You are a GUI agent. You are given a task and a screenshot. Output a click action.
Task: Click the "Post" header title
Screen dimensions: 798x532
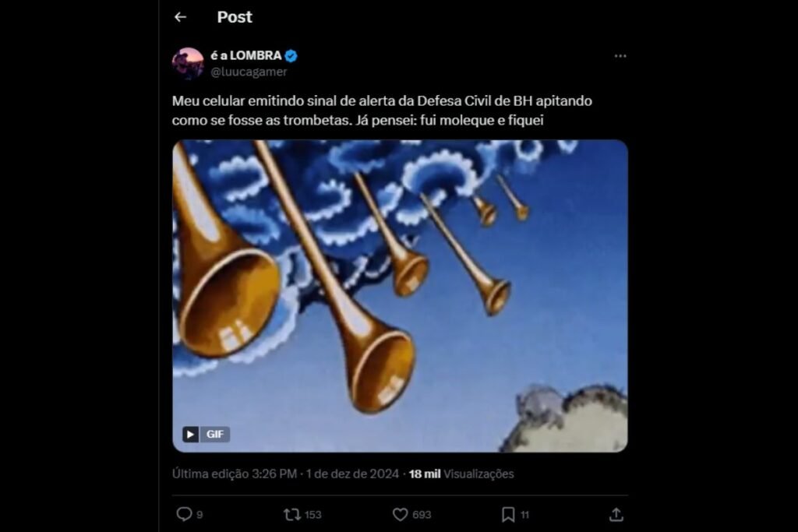tap(235, 17)
